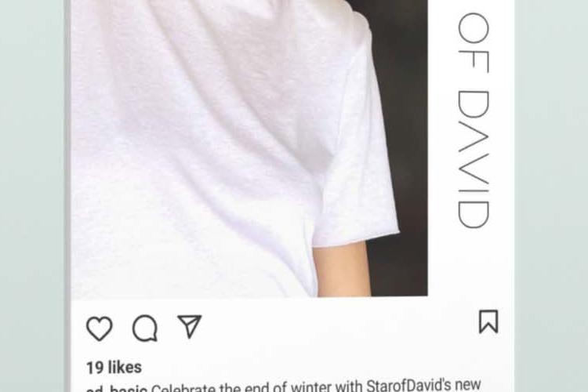Click the vertical "DAVID" lettering

coord(474,159)
